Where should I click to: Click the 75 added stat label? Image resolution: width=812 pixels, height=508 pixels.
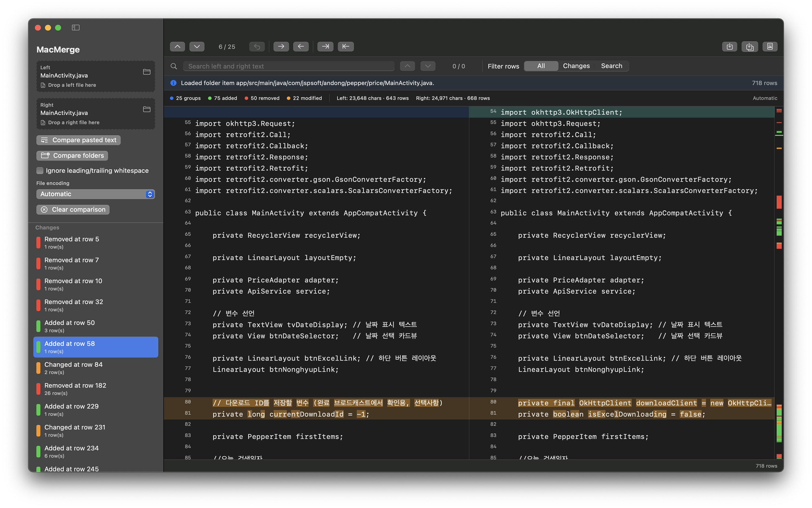[222, 98]
